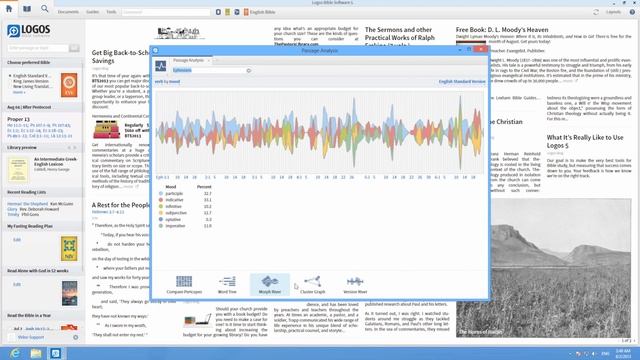Click the Logos logo on home page
The image size is (640, 360).
point(29,31)
